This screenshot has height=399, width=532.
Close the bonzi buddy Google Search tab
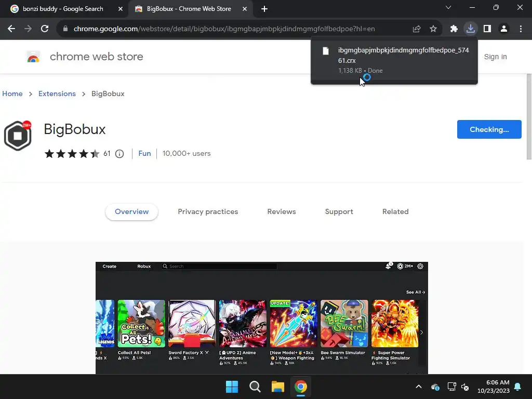pyautogui.click(x=120, y=9)
